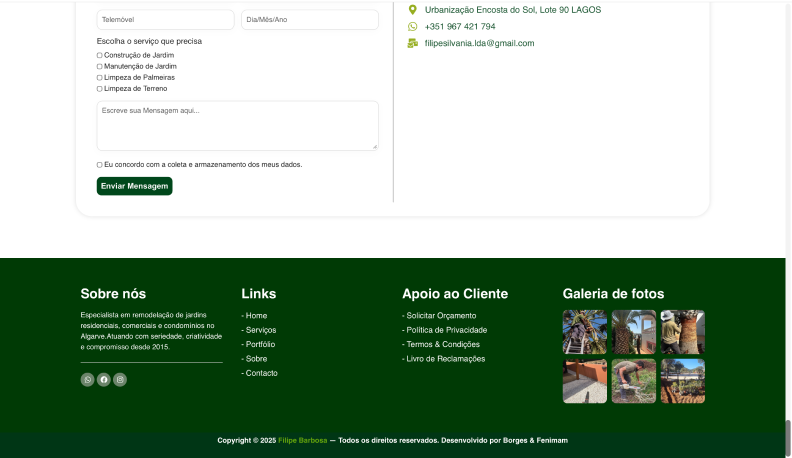The image size is (792, 458).
Task: Open the Instagram icon in the footer
Action: point(120,380)
